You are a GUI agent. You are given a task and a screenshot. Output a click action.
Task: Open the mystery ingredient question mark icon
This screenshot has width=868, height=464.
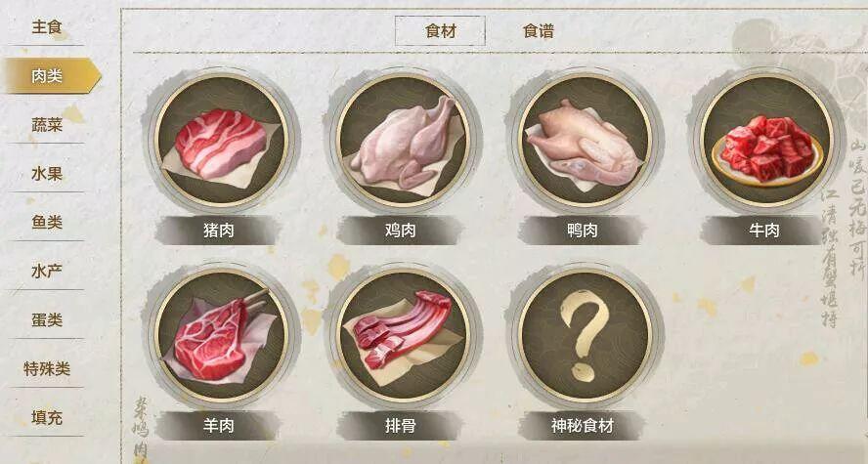pos(585,336)
